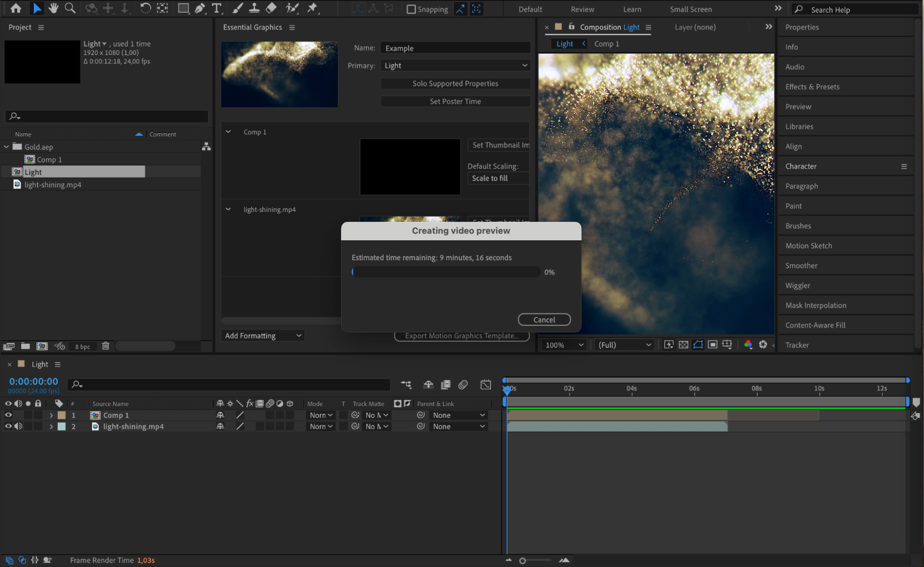Click the timeline zoom slider handle
Image resolution: width=924 pixels, height=567 pixels.
tap(523, 561)
